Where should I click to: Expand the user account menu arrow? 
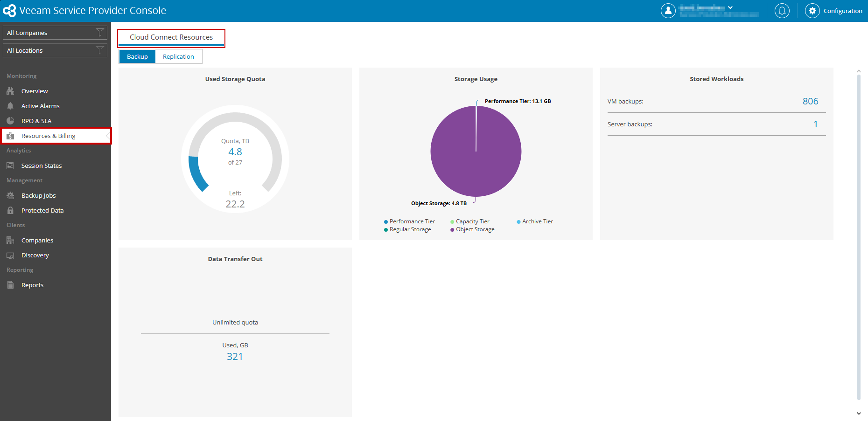tap(730, 7)
